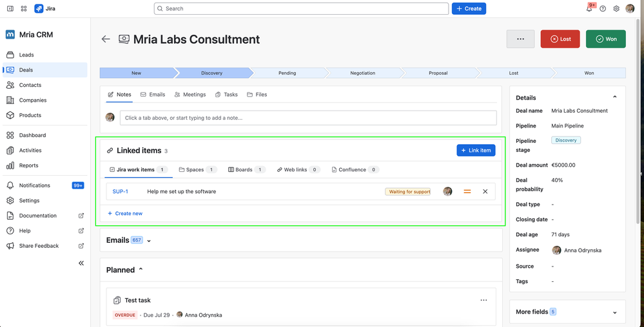Select the Won pipeline stage in the bar
This screenshot has width=644, height=327.
[589, 73]
